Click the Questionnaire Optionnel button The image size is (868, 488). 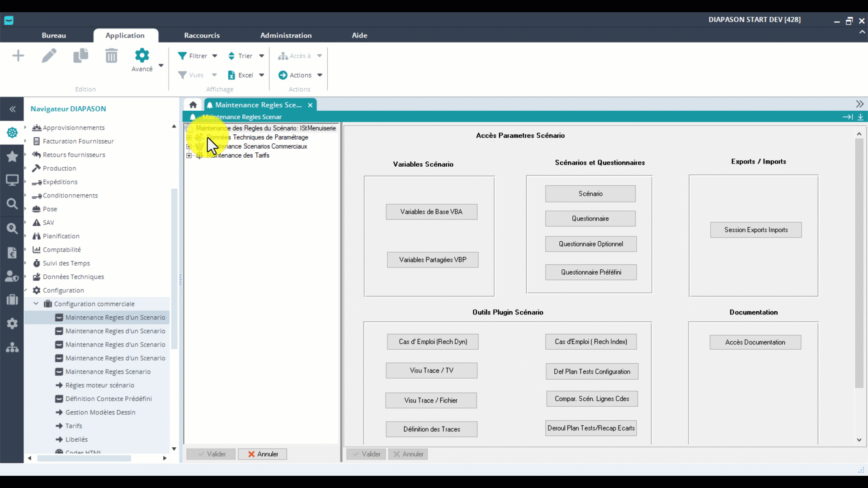tap(590, 244)
